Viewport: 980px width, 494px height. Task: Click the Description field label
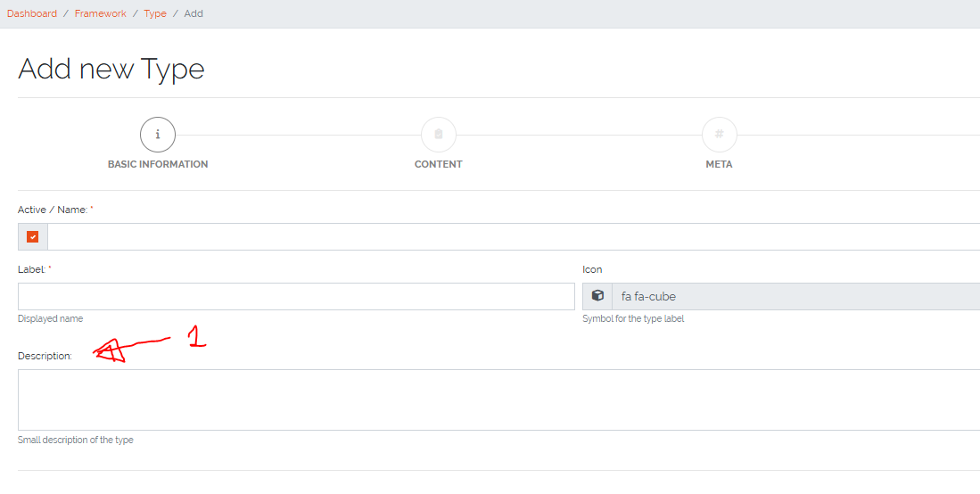[x=45, y=356]
